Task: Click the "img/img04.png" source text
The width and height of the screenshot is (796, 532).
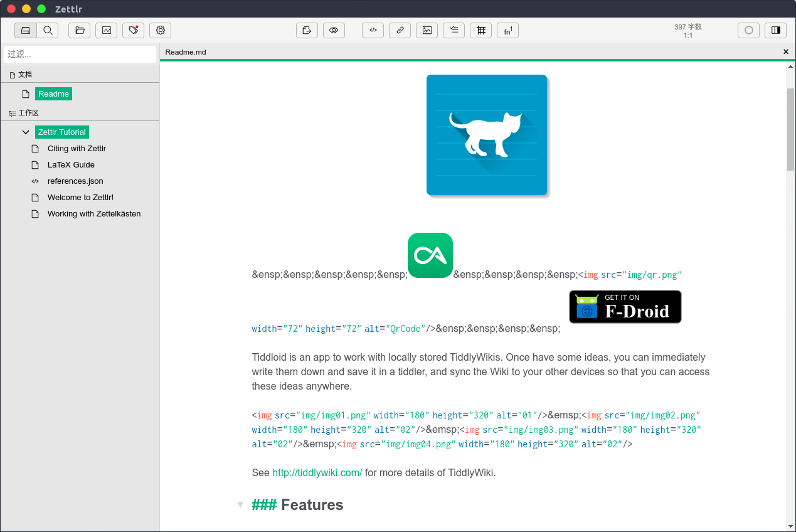Action: point(418,444)
